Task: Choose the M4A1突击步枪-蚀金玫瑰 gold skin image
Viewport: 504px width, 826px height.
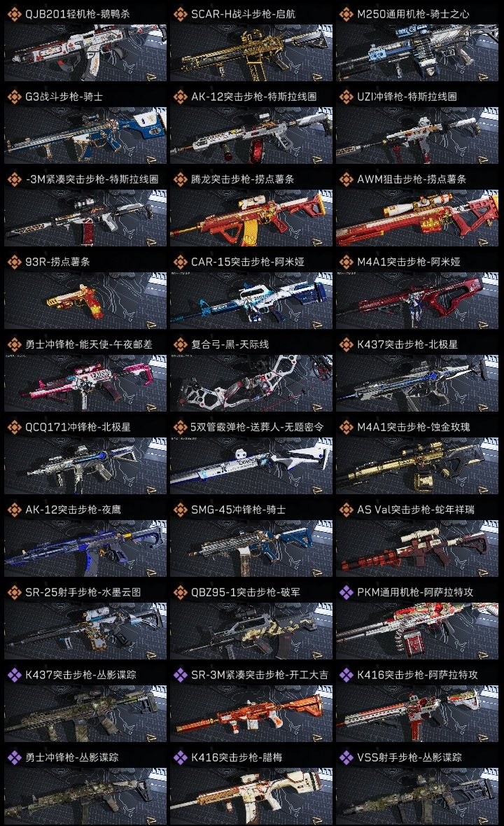Action: click(417, 465)
